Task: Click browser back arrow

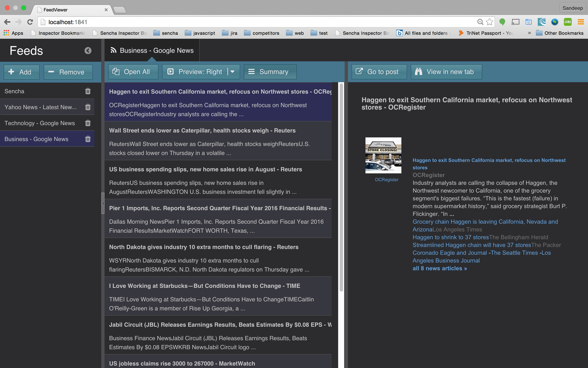Action: 7,22
